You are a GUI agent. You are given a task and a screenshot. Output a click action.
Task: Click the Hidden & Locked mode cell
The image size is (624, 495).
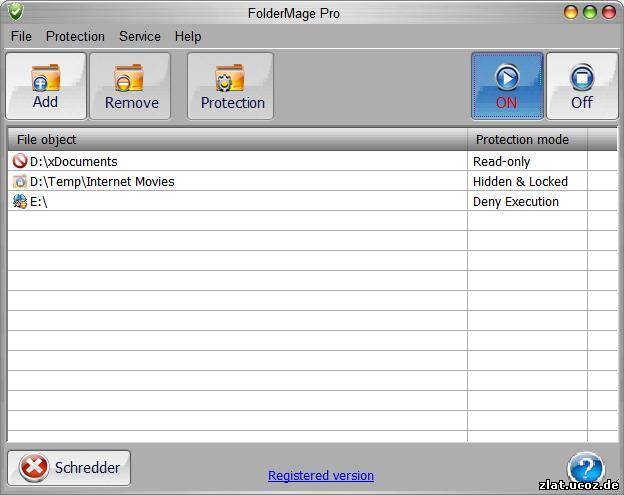(x=527, y=181)
